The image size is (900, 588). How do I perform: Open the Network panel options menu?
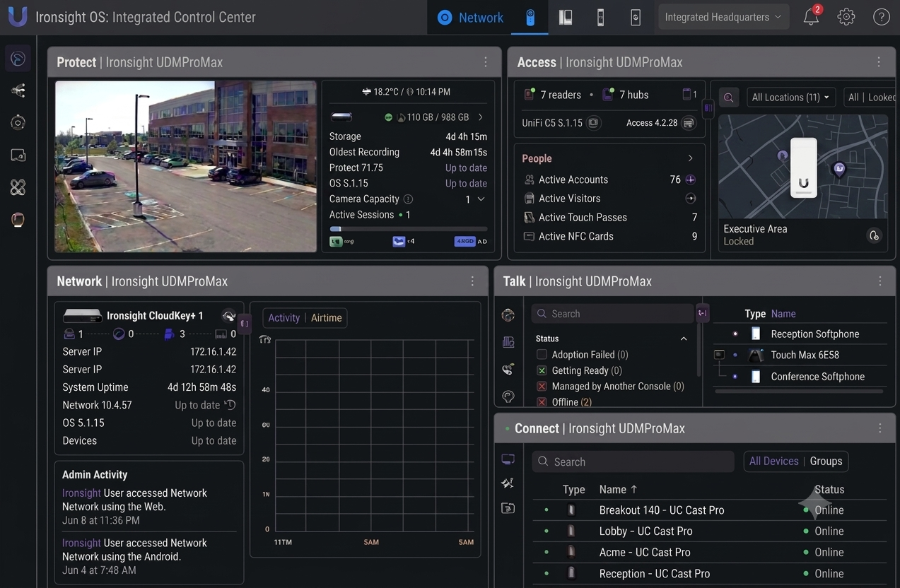tap(473, 281)
